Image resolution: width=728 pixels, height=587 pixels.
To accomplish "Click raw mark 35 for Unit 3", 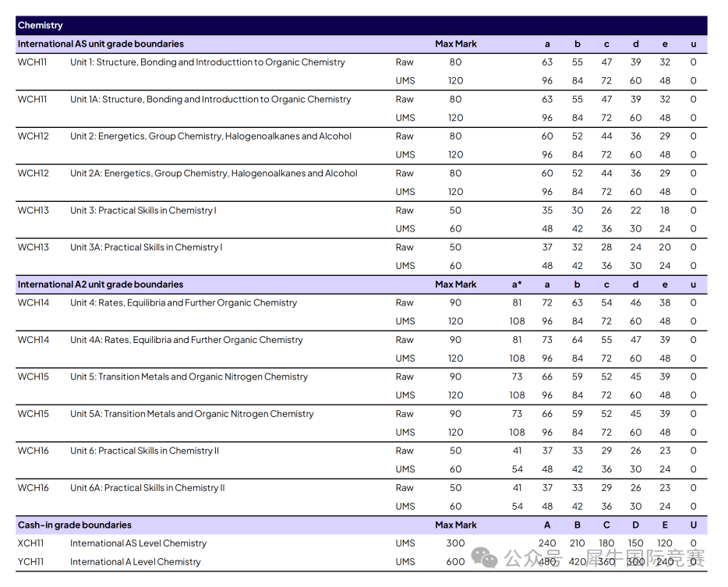I will [547, 210].
